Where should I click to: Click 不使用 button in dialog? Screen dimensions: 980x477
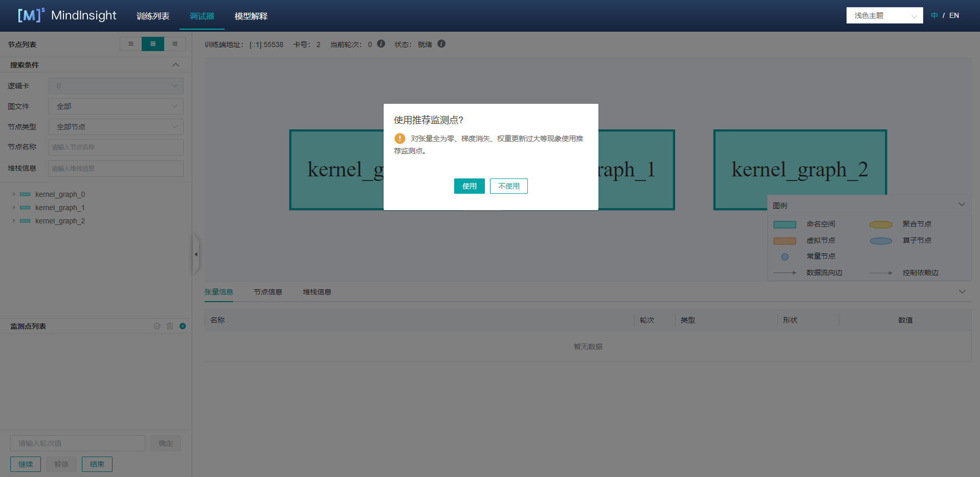point(508,186)
